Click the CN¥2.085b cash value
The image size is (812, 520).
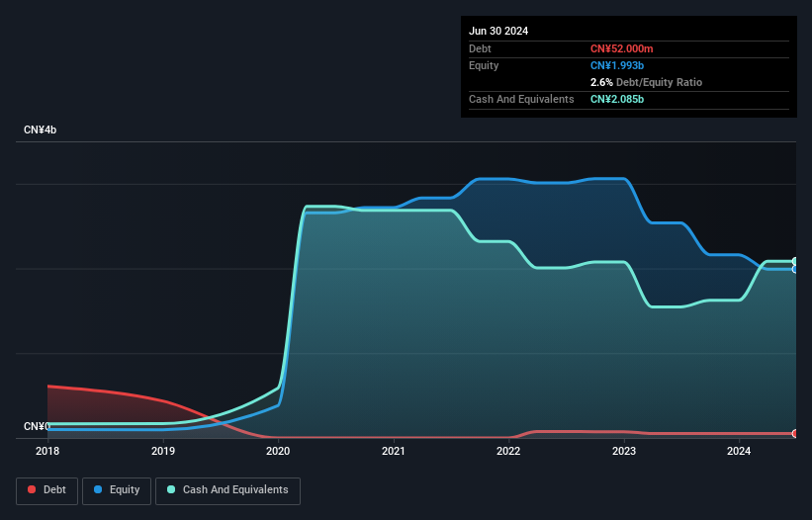point(617,99)
